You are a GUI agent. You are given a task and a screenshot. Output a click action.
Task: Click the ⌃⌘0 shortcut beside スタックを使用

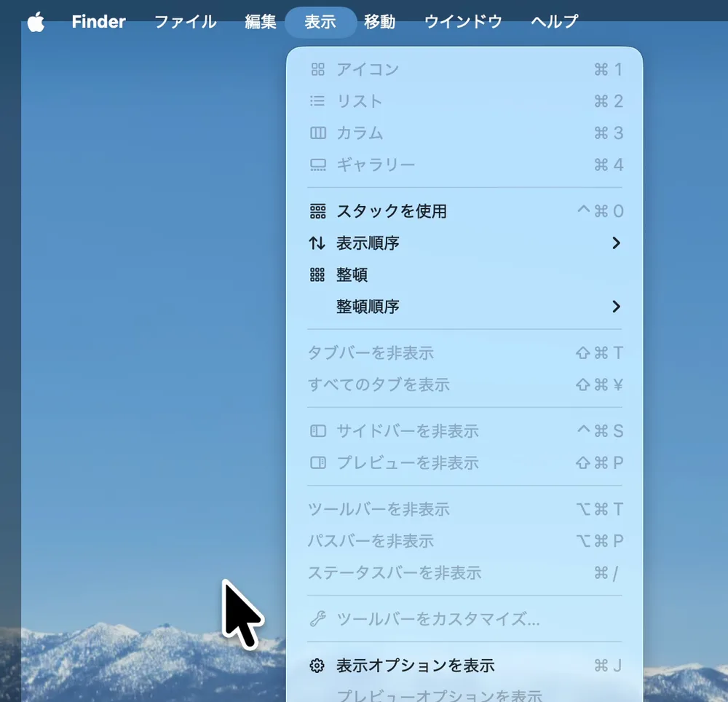[x=600, y=211]
